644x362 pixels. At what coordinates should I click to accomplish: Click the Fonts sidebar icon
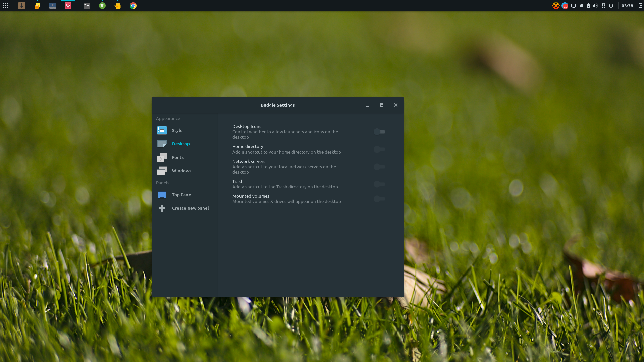pyautogui.click(x=162, y=157)
